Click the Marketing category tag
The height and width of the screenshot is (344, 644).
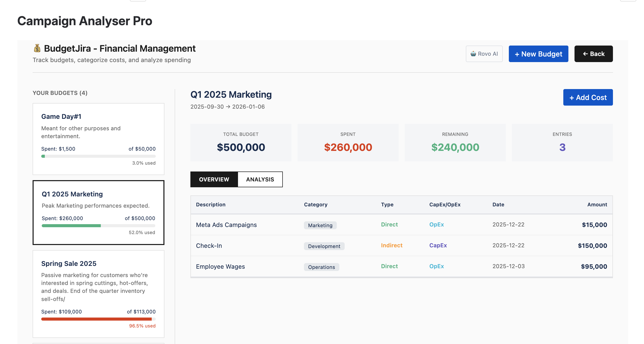320,225
